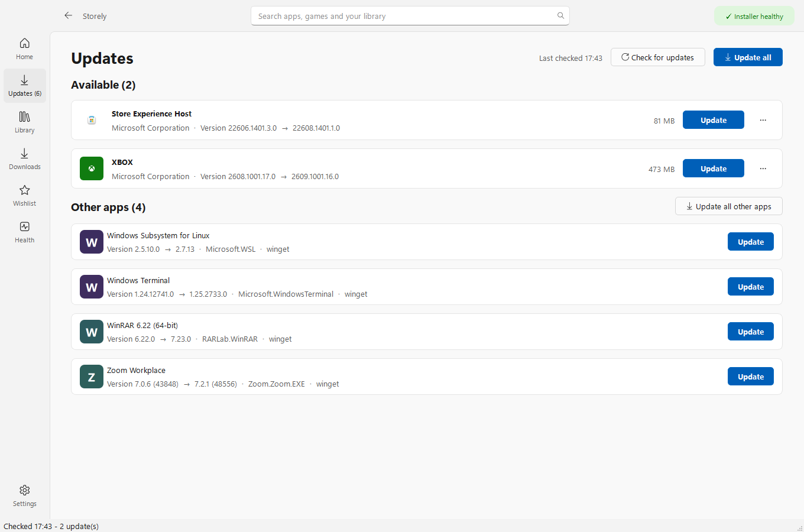Image resolution: width=804 pixels, height=532 pixels.
Task: Update Store Experience Host
Action: click(x=714, y=120)
